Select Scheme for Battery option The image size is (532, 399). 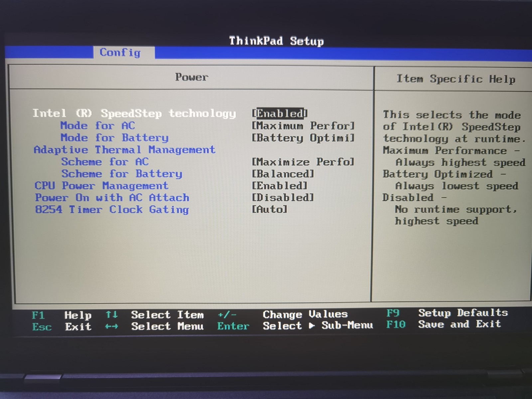click(122, 174)
